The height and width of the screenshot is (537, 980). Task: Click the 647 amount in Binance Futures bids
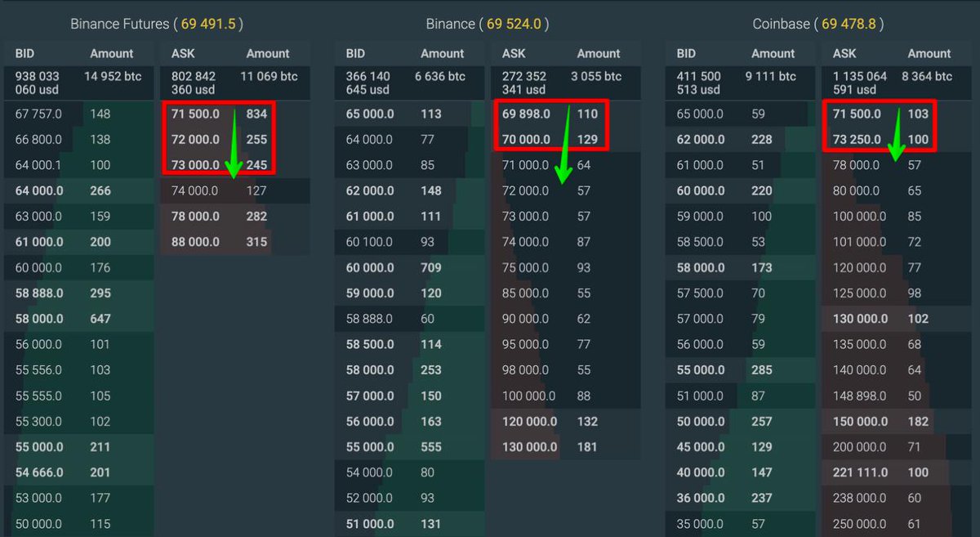tap(100, 319)
